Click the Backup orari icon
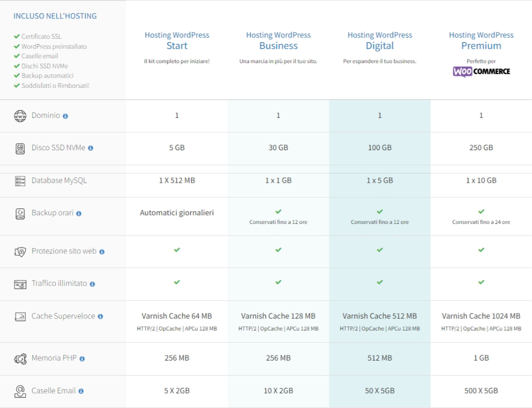532x408 pixels. pos(20,214)
